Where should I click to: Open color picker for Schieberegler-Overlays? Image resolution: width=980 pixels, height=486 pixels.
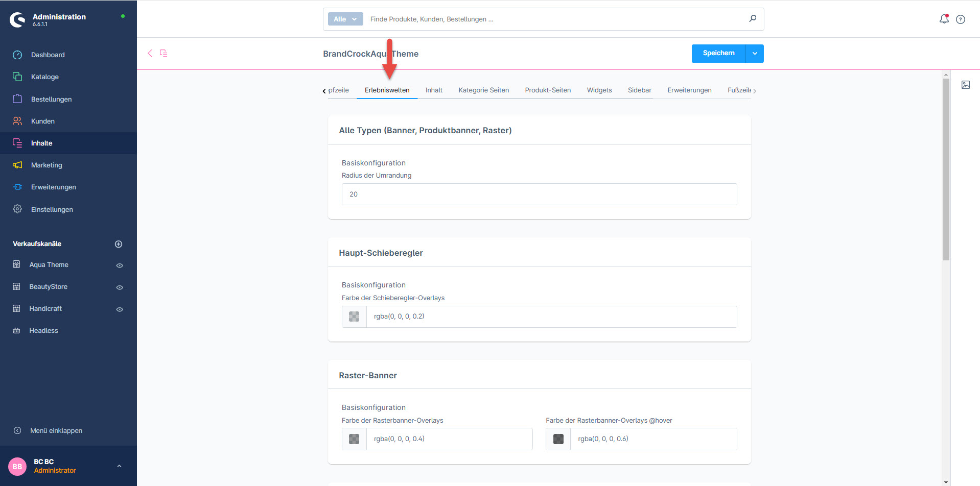click(x=354, y=317)
